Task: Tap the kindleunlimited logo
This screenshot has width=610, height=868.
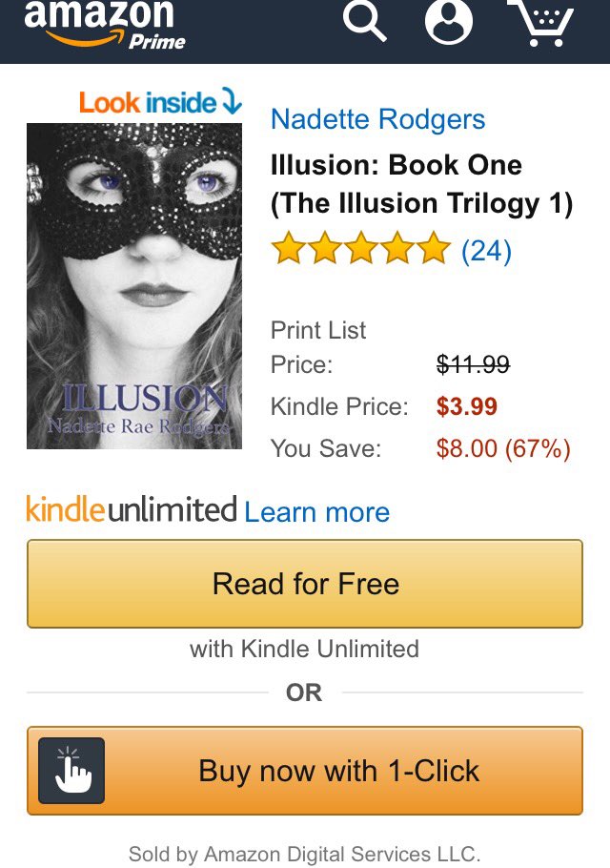Action: tap(132, 508)
